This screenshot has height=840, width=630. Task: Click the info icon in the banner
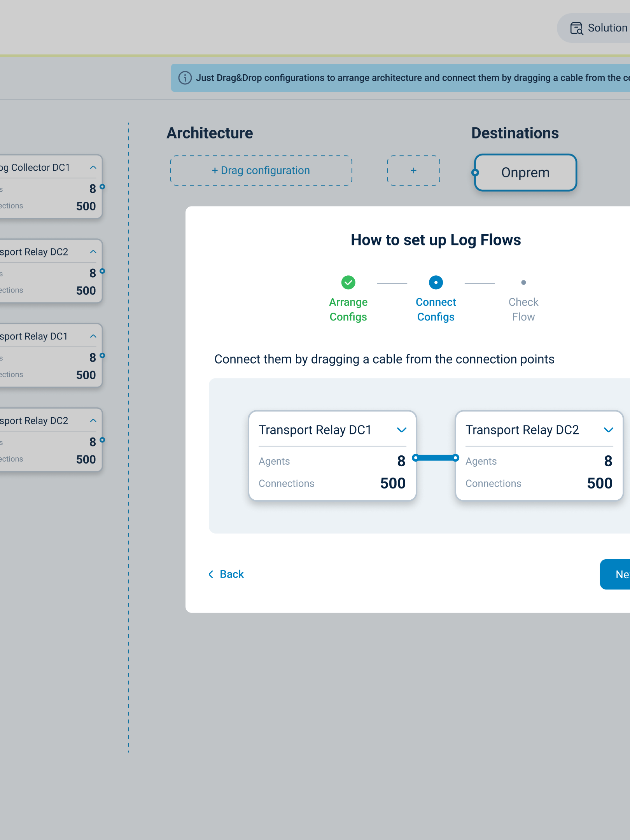[x=185, y=78]
